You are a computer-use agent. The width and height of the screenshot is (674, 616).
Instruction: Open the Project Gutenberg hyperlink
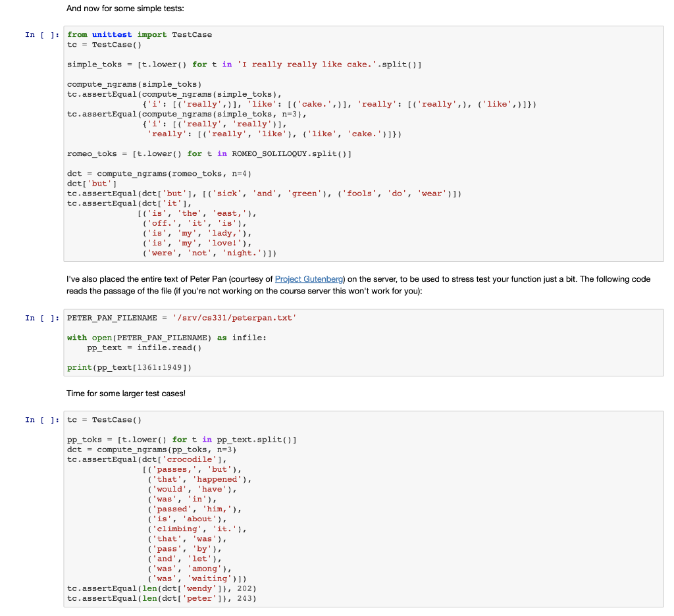coord(308,278)
